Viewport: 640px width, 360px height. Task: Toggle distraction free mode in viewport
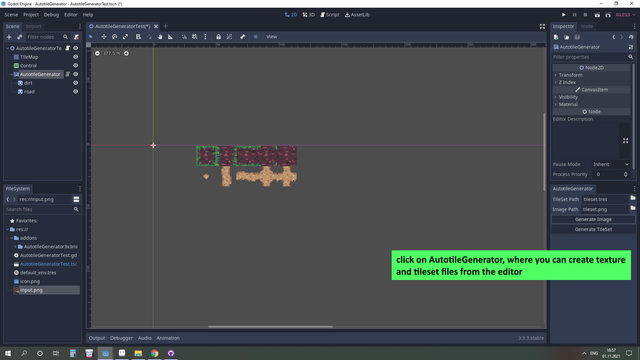pos(542,26)
